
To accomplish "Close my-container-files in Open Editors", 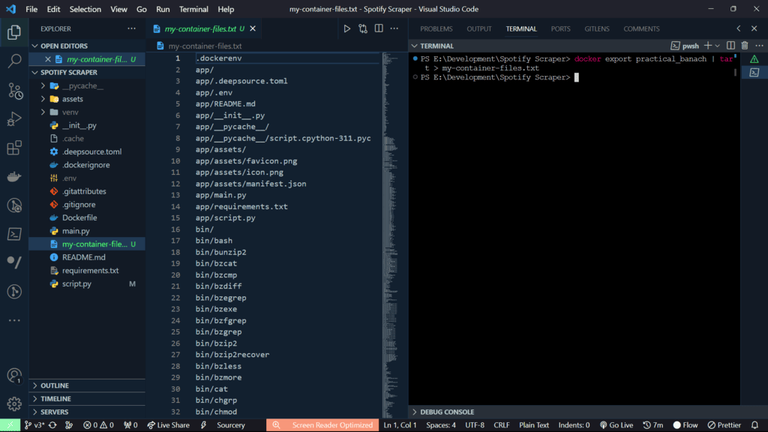I will pyautogui.click(x=48, y=59).
